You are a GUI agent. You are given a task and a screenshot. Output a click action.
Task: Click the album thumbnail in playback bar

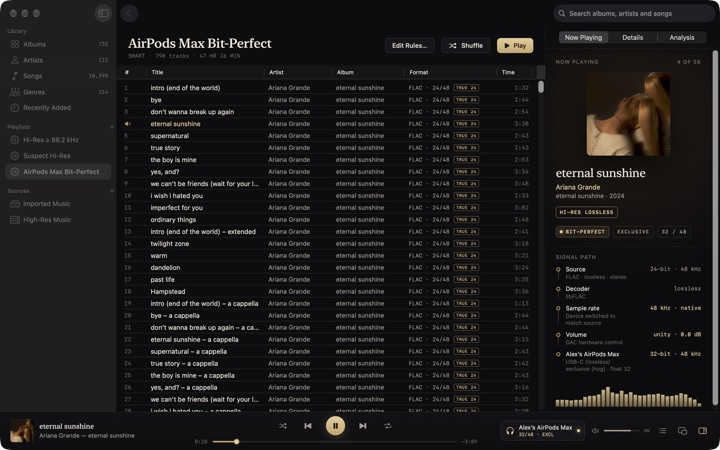(x=22, y=430)
